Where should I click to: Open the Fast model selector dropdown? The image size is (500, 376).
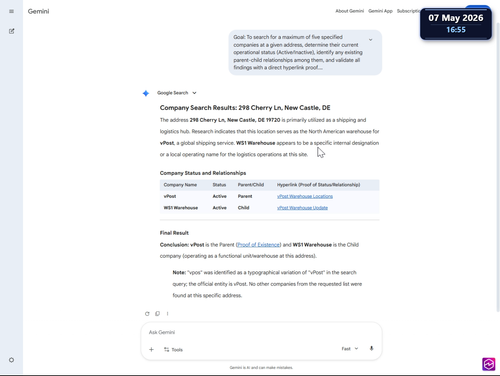tap(350, 349)
